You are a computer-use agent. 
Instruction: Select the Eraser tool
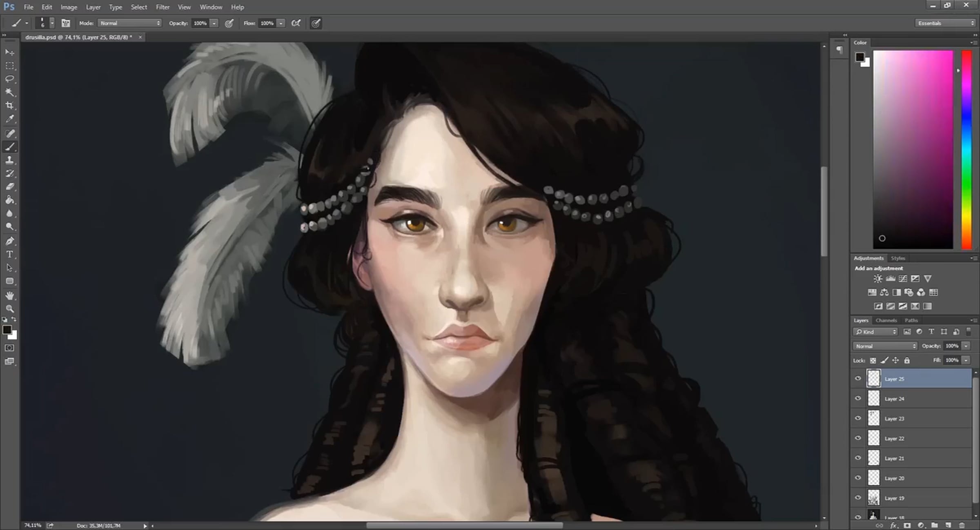tap(10, 187)
